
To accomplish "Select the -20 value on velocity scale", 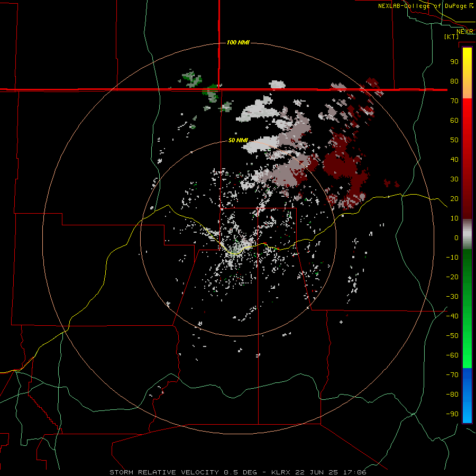I will pyautogui.click(x=452, y=277).
